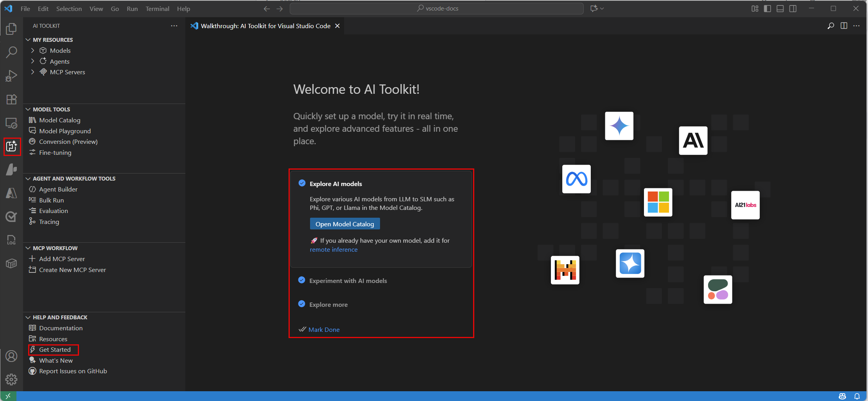The height and width of the screenshot is (401, 868).
Task: Click the Explore more completed checkmark
Action: pyautogui.click(x=302, y=304)
